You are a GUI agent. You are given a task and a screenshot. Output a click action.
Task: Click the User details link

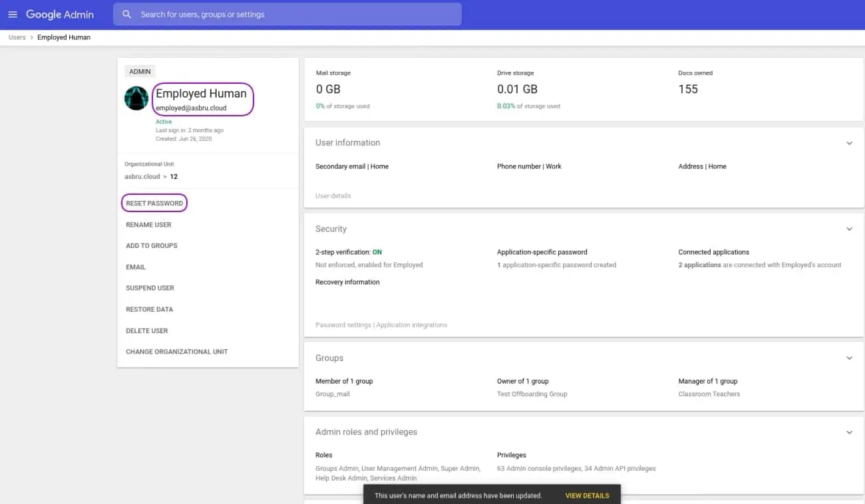pyautogui.click(x=333, y=195)
